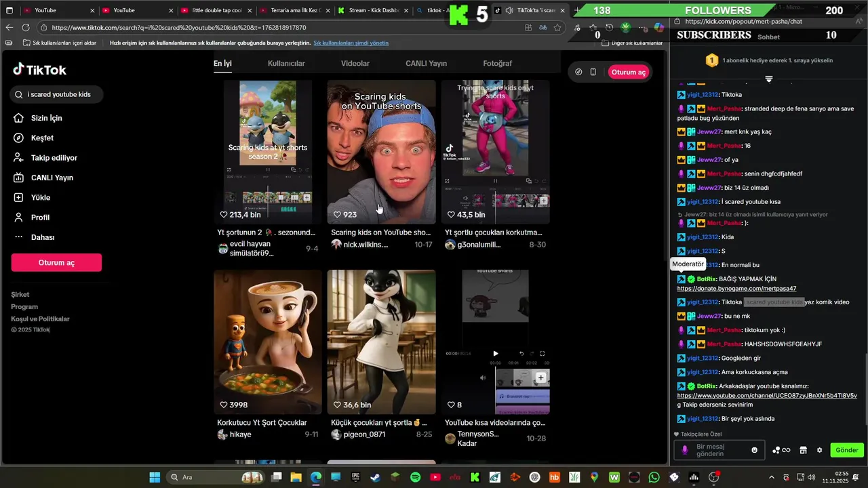Switch to the Terraria ama İlk Kez tab

point(295,10)
